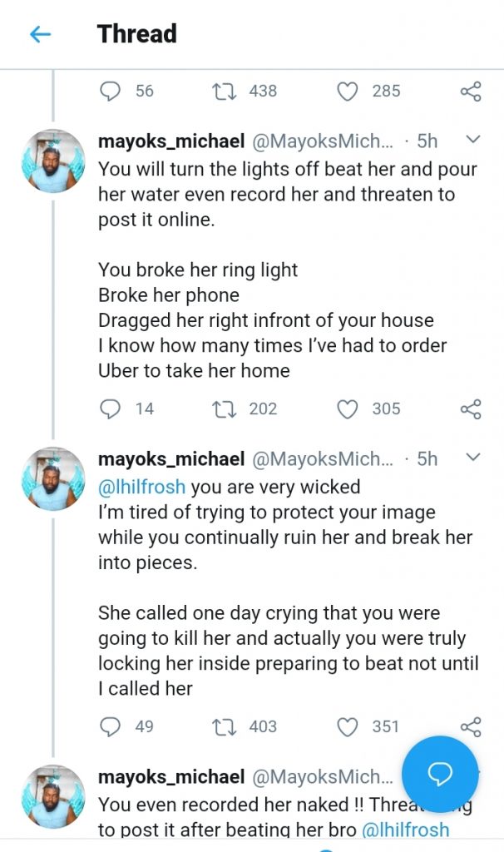Screen dimensions: 504x852
Task: Open profile picture on "turn the lights off" tweet
Action: pyautogui.click(x=52, y=161)
